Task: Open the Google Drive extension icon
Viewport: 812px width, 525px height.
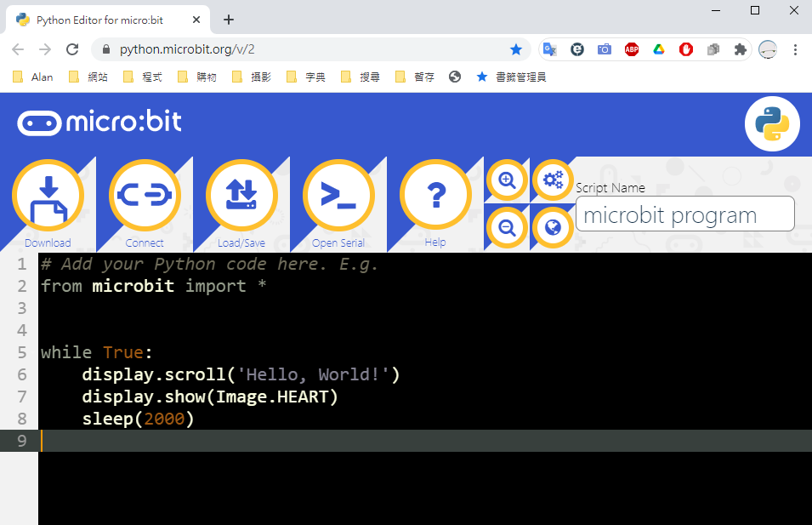Action: [x=659, y=49]
